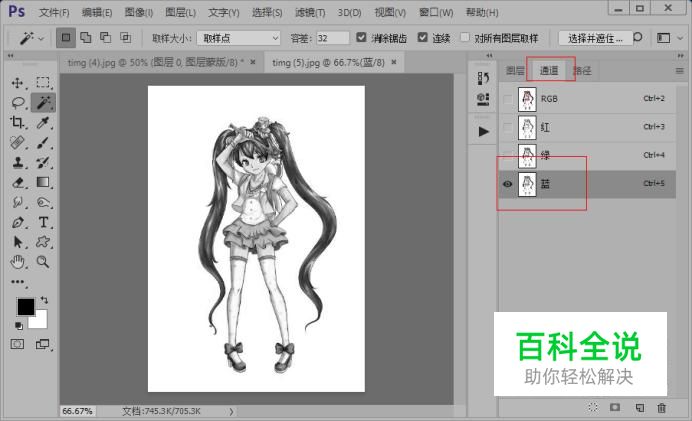Load channel as selection

pos(593,407)
